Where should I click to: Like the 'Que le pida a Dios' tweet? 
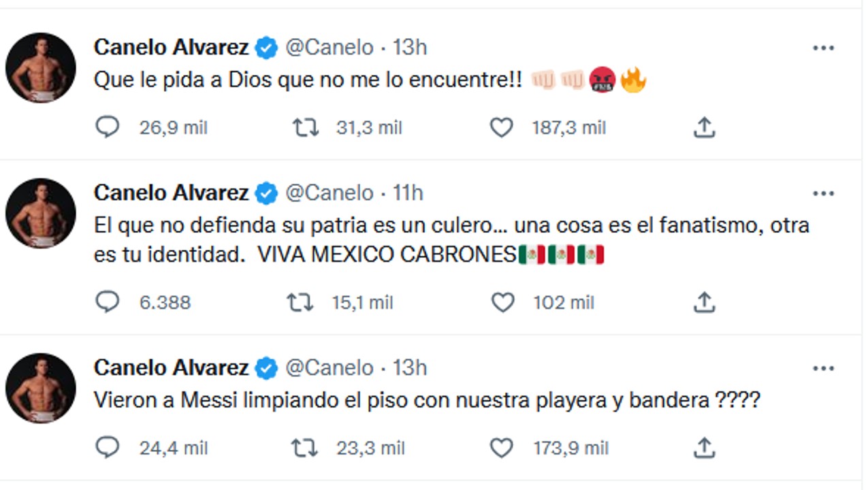[502, 127]
